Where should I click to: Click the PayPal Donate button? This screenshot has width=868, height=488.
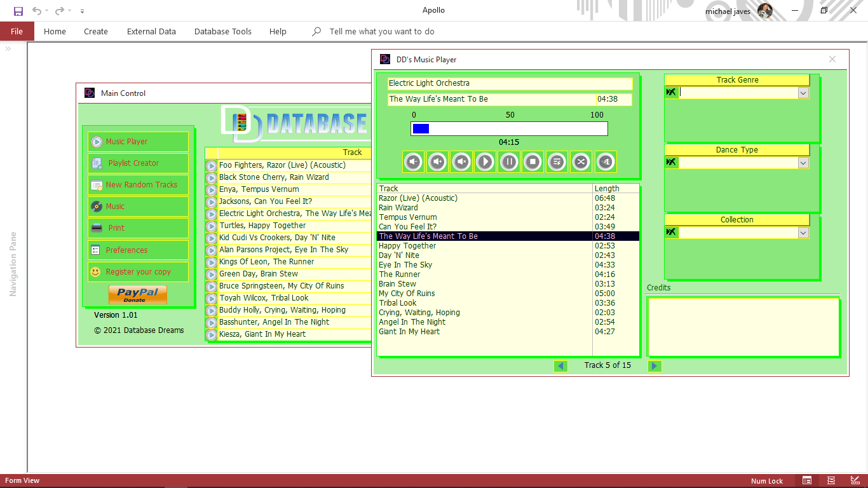click(x=138, y=295)
